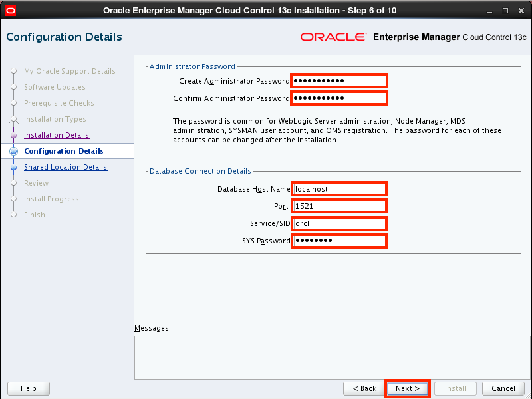532x399 pixels.
Task: Click Installation Types step text
Action: click(x=55, y=119)
